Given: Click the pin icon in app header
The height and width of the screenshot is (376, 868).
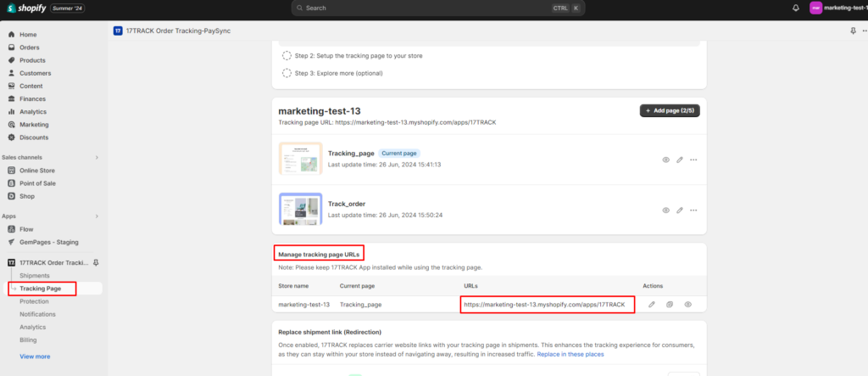Looking at the screenshot, I should tap(852, 31).
